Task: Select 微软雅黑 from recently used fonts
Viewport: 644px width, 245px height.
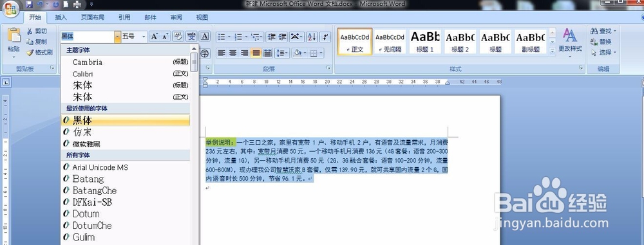Action: [126, 144]
